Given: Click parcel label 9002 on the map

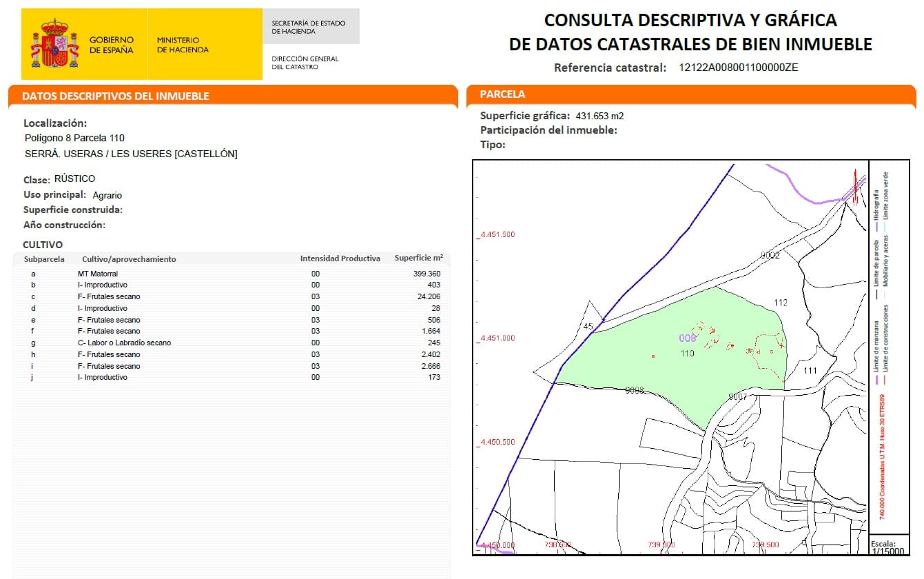Looking at the screenshot, I should point(770,256).
